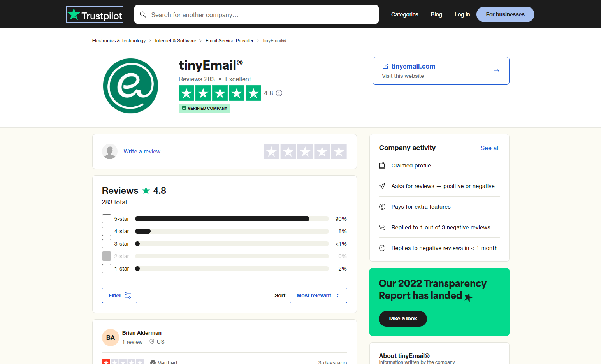
Task: Click the 'Reviews 283' text under company name
Action: pos(197,79)
